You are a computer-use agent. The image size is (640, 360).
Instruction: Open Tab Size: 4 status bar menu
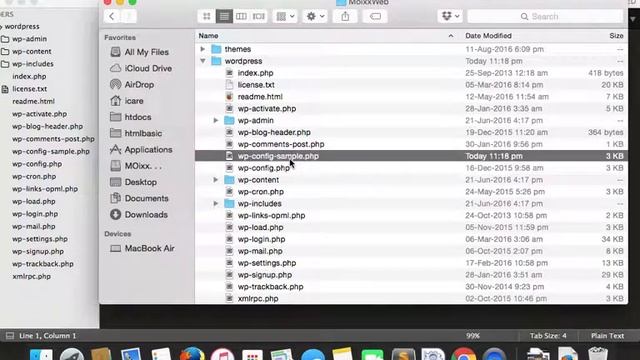coord(548,336)
